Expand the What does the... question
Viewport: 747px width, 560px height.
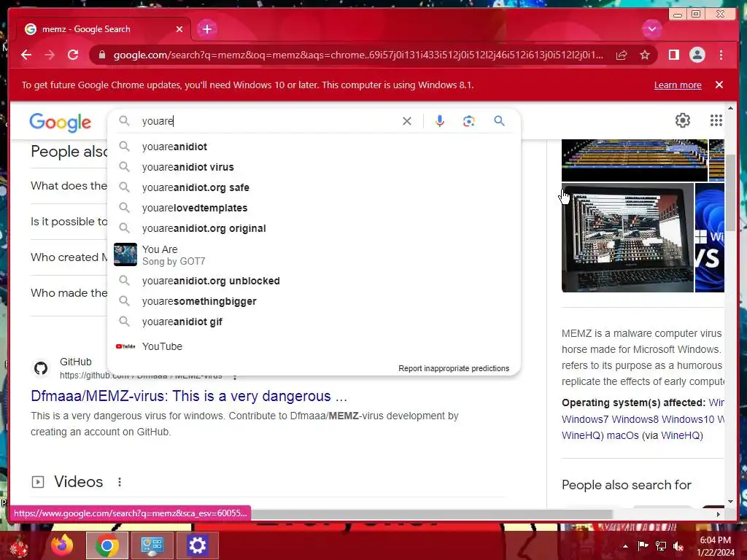[69, 186]
